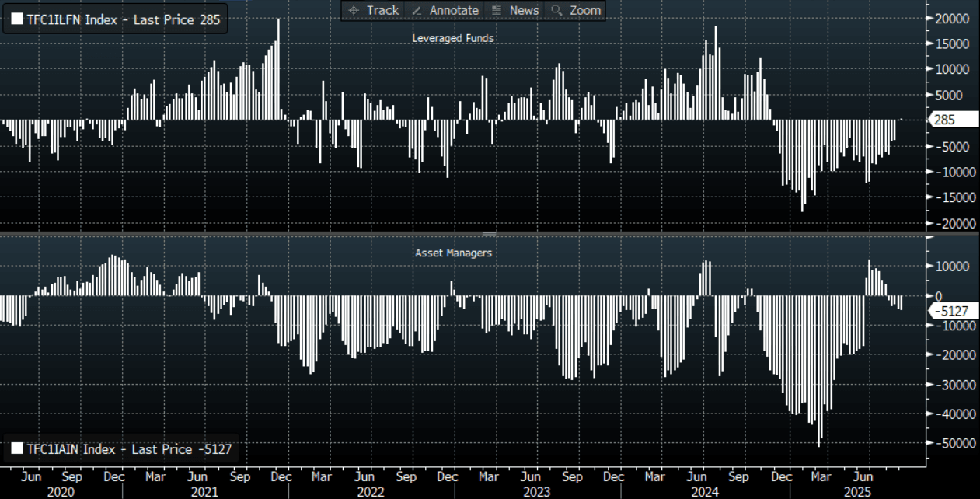Image resolution: width=980 pixels, height=499 pixels.
Task: Click the 2020 year label on time axis
Action: pos(60,492)
